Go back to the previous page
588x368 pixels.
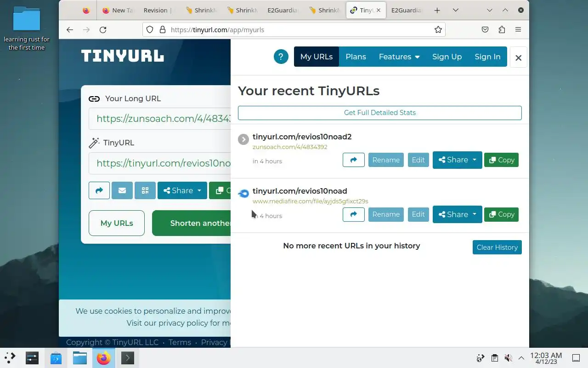pyautogui.click(x=70, y=29)
